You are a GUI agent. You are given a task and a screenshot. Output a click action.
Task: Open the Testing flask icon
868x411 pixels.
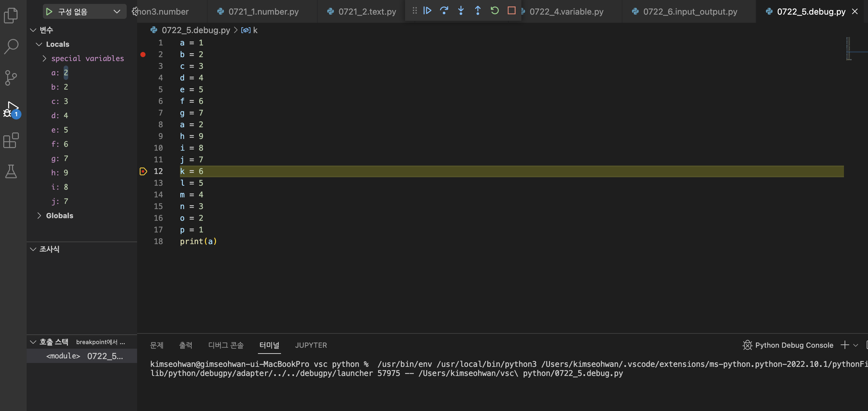[11, 172]
